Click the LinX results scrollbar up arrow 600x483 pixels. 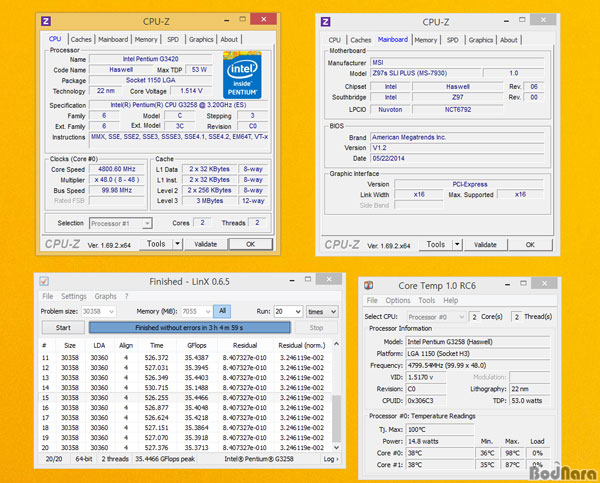pos(336,344)
